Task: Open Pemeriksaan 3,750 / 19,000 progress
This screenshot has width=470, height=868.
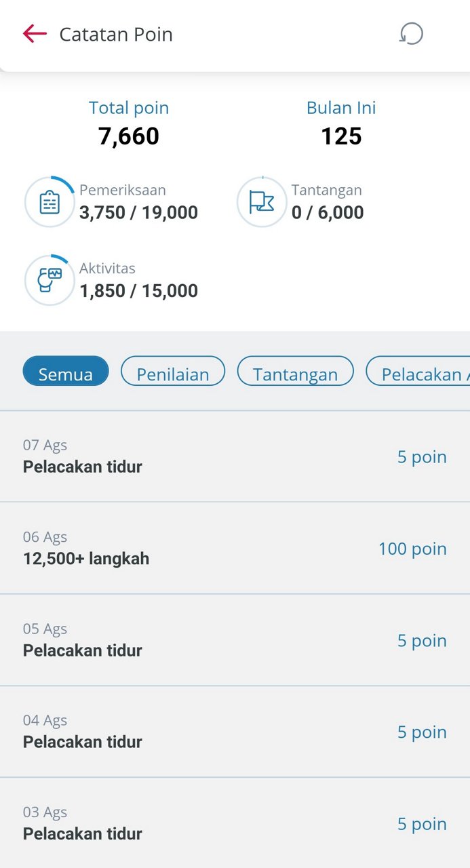Action: click(138, 212)
